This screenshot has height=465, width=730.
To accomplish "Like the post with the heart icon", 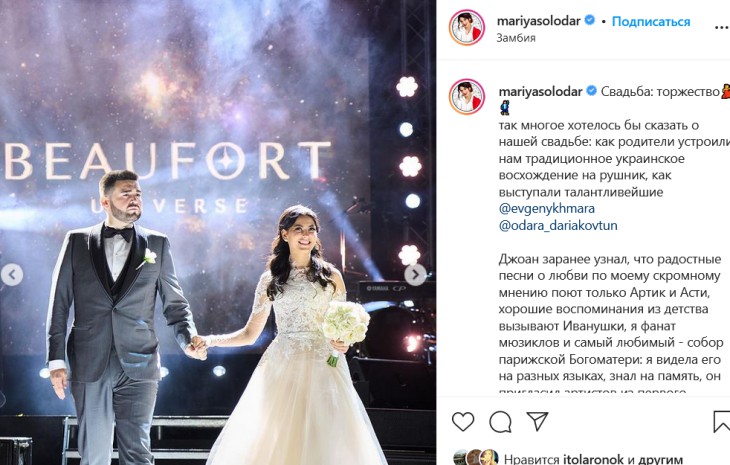I will pyautogui.click(x=463, y=422).
